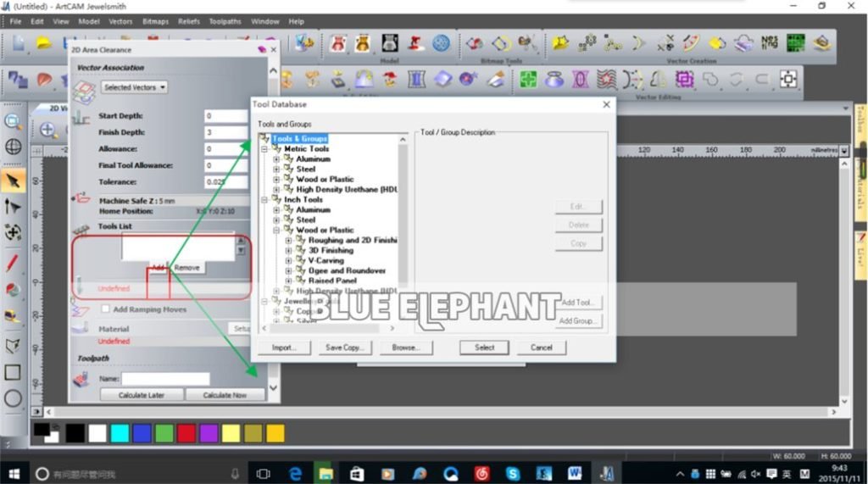Click the Nesting icon in Vector Creation
The image size is (868, 484).
click(x=770, y=43)
